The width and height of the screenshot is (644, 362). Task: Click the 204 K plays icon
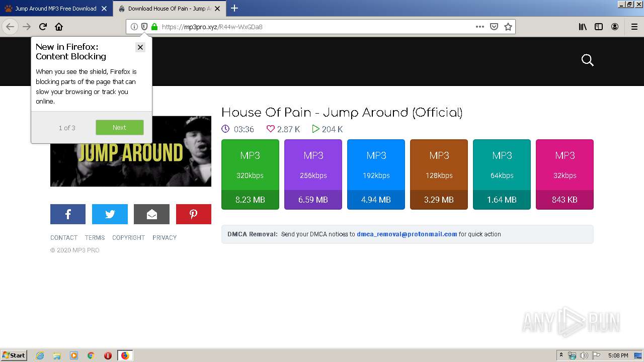[x=315, y=129]
